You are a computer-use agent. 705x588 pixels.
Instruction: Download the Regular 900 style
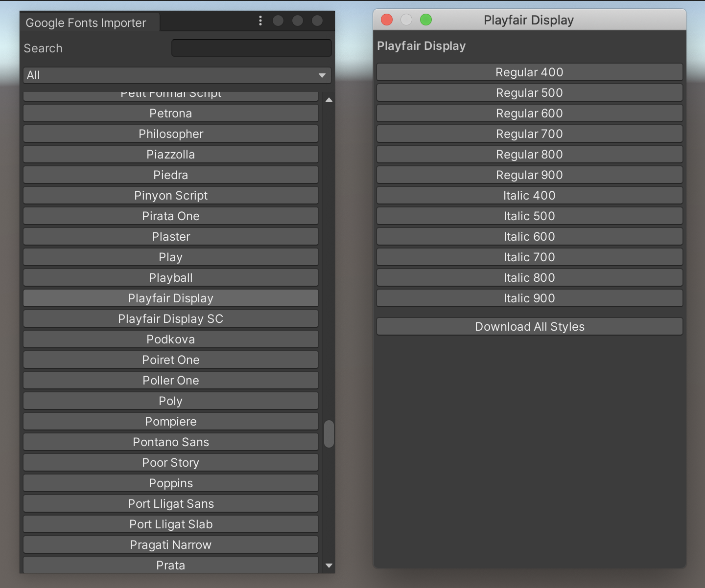[x=530, y=175]
